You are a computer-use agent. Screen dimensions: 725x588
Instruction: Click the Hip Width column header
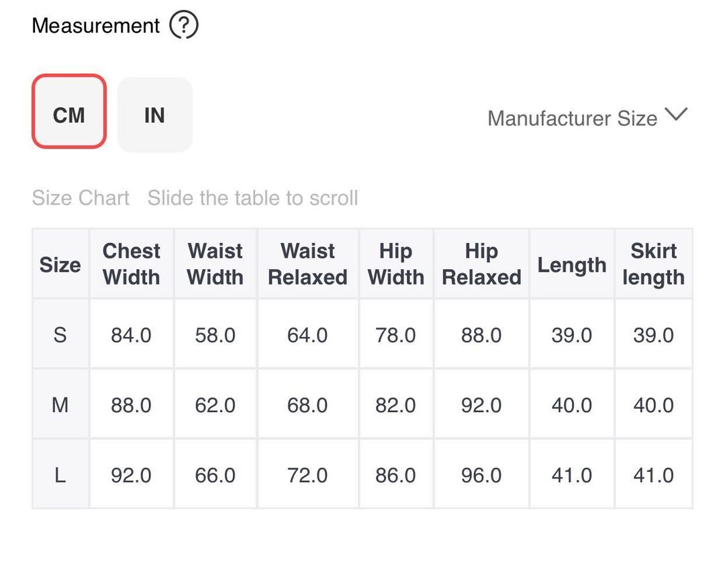[396, 264]
